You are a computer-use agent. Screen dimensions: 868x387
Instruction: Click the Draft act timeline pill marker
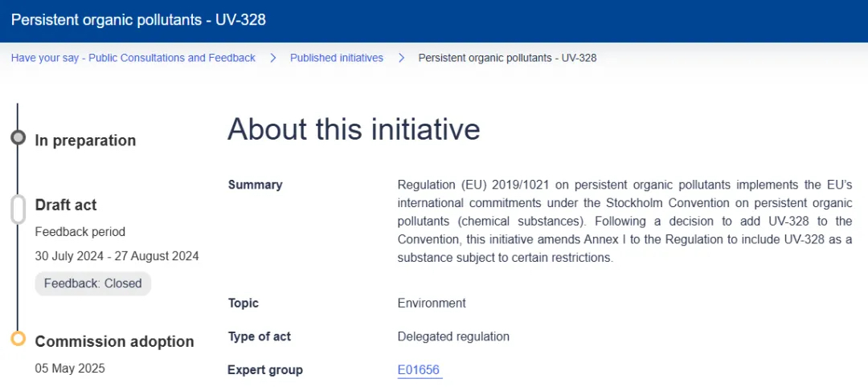(x=18, y=208)
